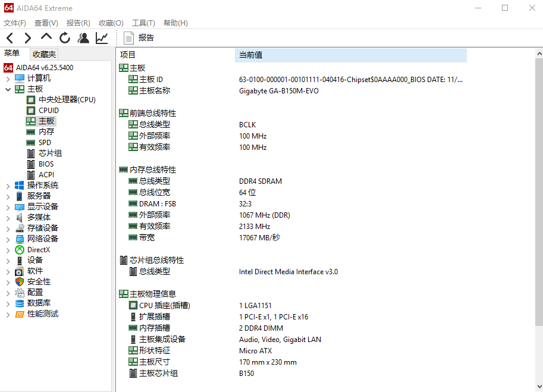Select the BIOS tree item
The width and height of the screenshot is (543, 392).
(x=46, y=164)
